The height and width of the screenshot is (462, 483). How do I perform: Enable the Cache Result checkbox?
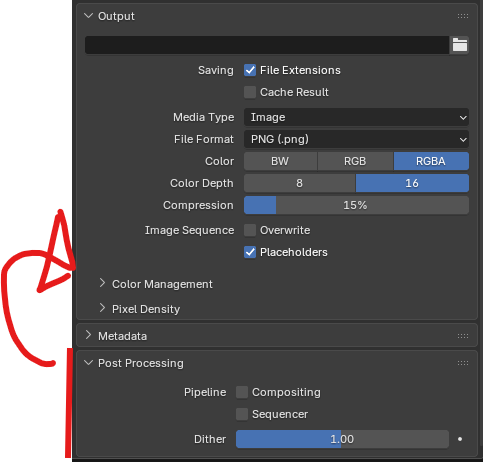click(x=250, y=92)
